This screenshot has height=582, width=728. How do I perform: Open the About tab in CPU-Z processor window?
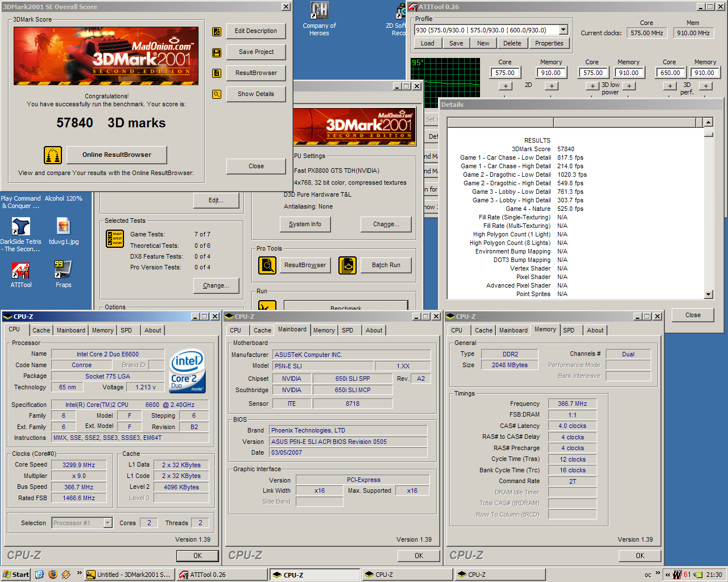[152, 330]
